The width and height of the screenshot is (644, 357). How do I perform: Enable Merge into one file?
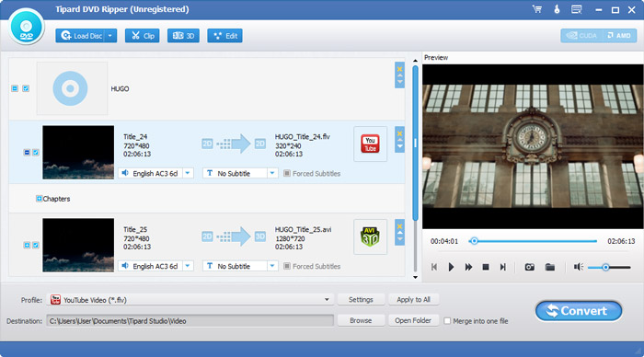447,321
